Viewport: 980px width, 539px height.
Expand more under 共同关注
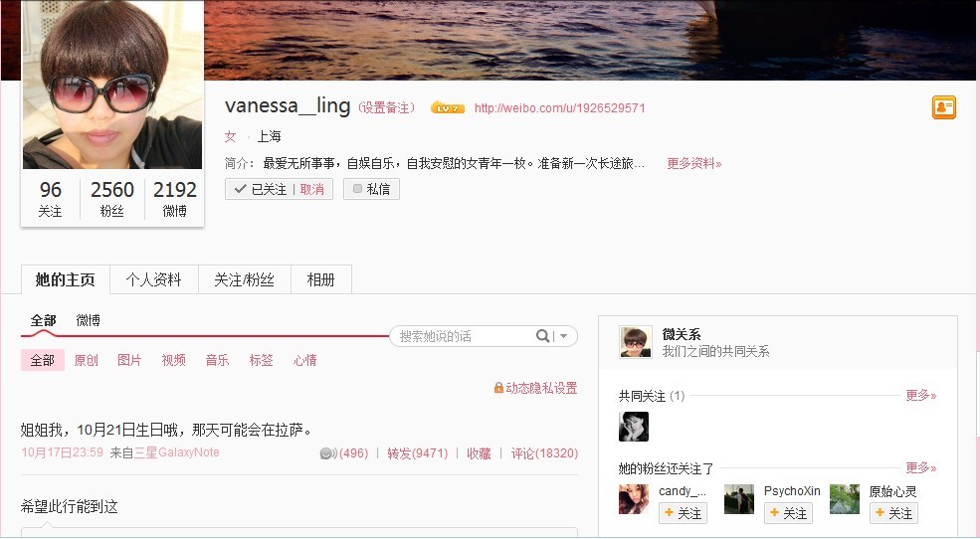click(x=921, y=396)
